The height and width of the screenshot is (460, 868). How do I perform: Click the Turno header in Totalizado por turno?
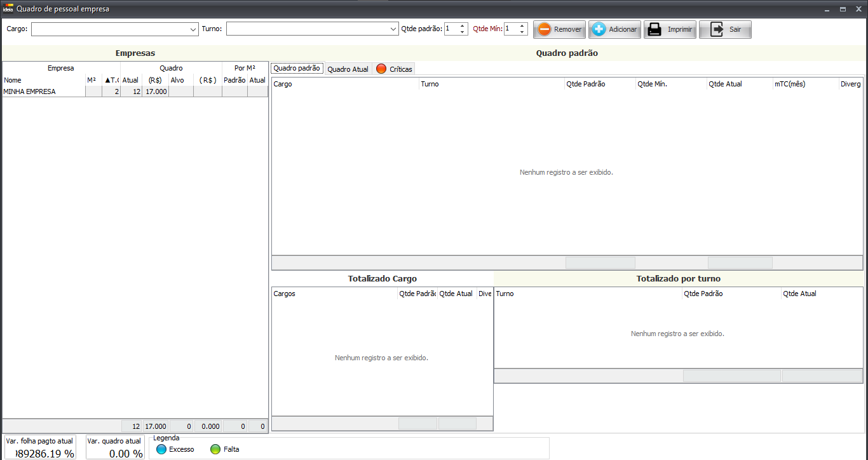pos(587,294)
